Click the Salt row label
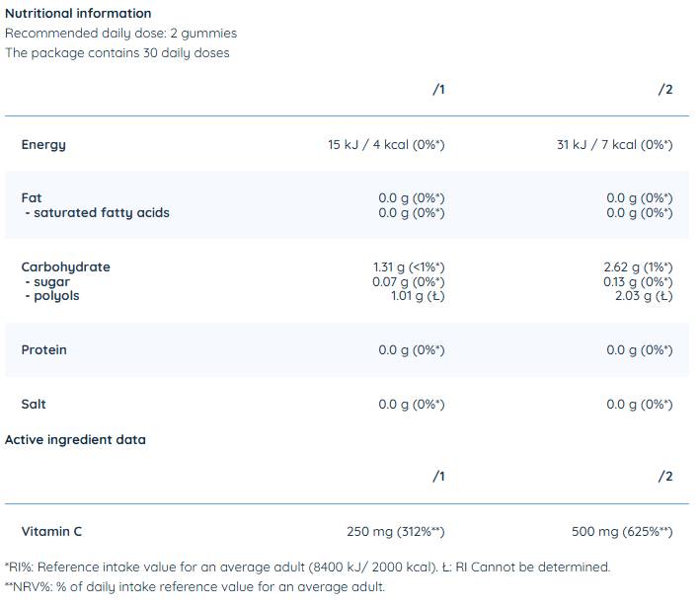Viewport: 700px width, 605px height. [x=34, y=405]
